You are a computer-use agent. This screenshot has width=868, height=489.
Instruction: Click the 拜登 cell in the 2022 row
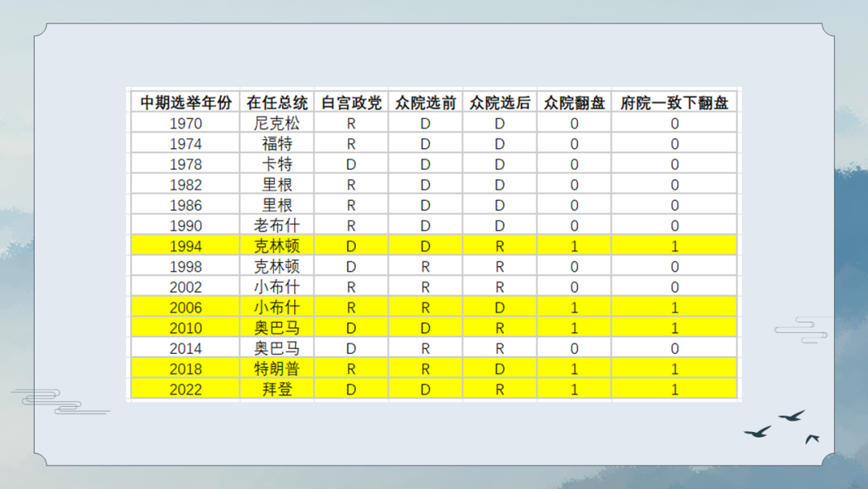pyautogui.click(x=276, y=389)
